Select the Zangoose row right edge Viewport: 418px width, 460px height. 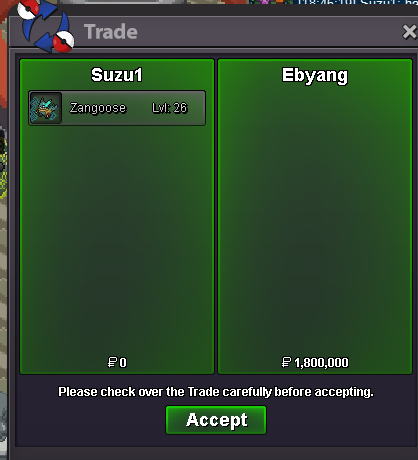tap(200, 108)
